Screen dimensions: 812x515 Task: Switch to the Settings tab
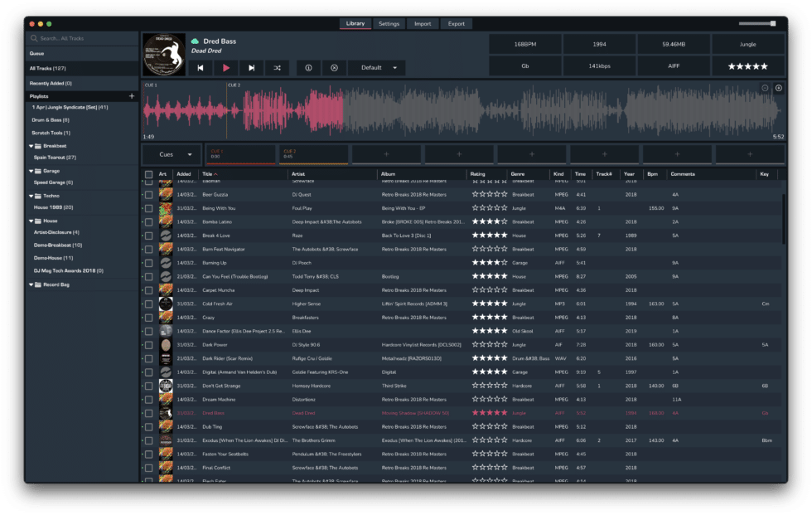389,23
